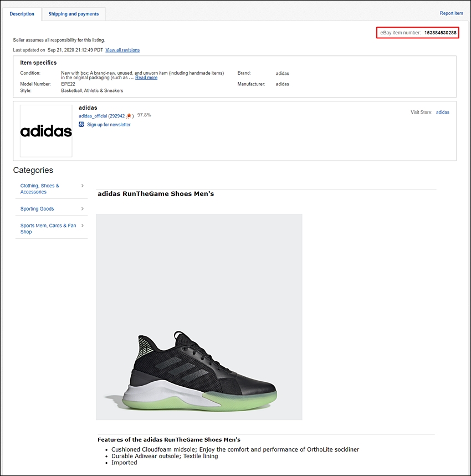Open the Clothing, Shoes & Accessories category
This screenshot has width=471, height=476.
pyautogui.click(x=40, y=189)
